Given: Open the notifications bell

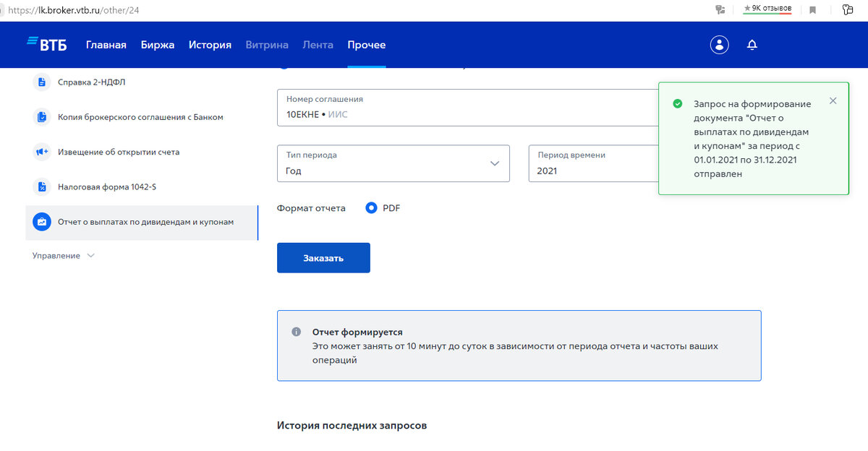Looking at the screenshot, I should pos(752,45).
